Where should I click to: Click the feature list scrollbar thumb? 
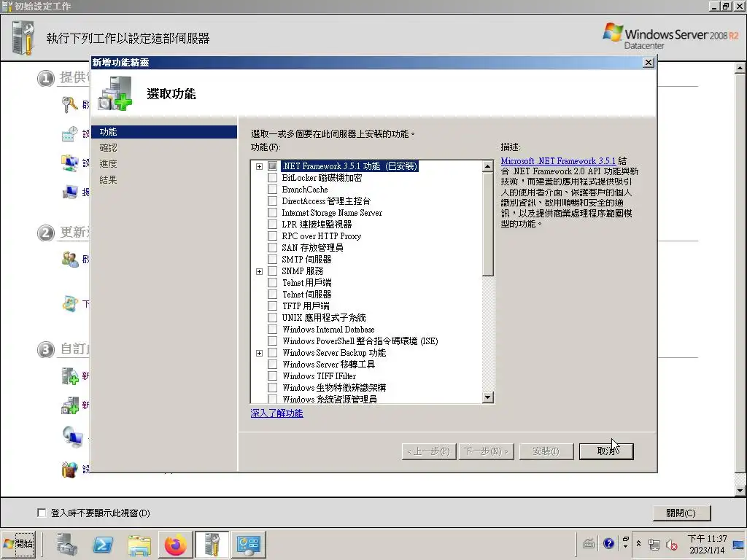pyautogui.click(x=487, y=225)
